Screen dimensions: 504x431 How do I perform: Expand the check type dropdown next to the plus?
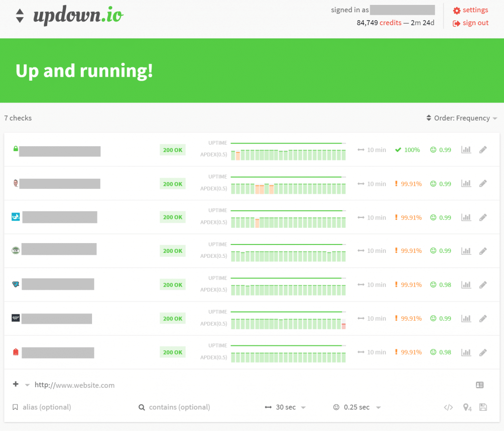pyautogui.click(x=27, y=385)
